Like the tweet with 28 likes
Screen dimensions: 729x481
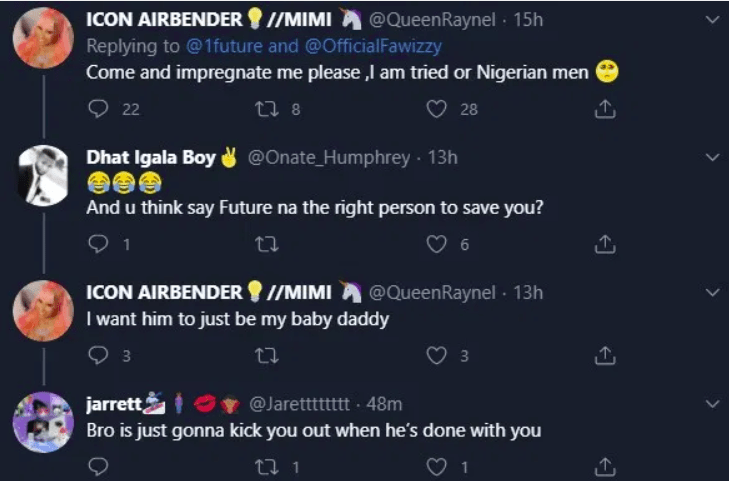point(436,109)
